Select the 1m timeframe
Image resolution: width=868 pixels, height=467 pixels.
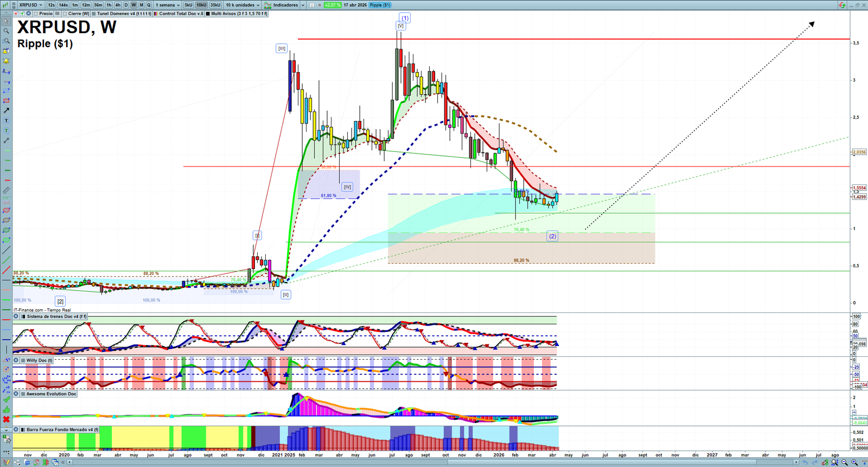[75, 5]
